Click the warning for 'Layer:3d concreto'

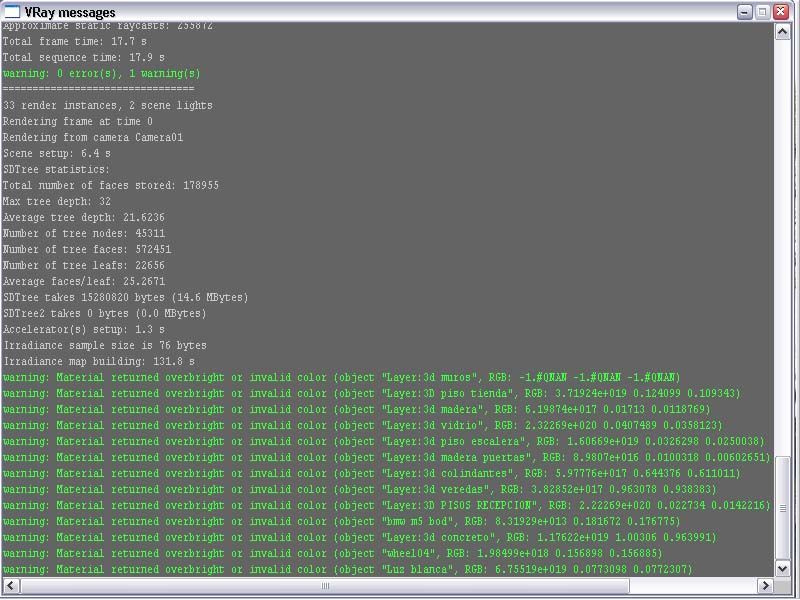[x=360, y=537]
